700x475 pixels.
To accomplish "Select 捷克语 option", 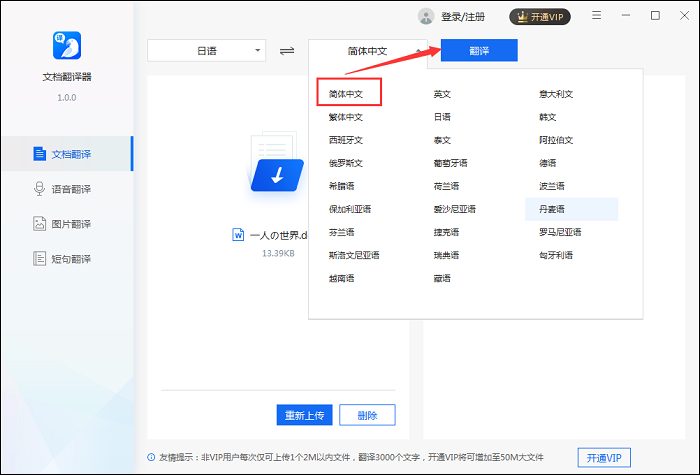I will [446, 232].
